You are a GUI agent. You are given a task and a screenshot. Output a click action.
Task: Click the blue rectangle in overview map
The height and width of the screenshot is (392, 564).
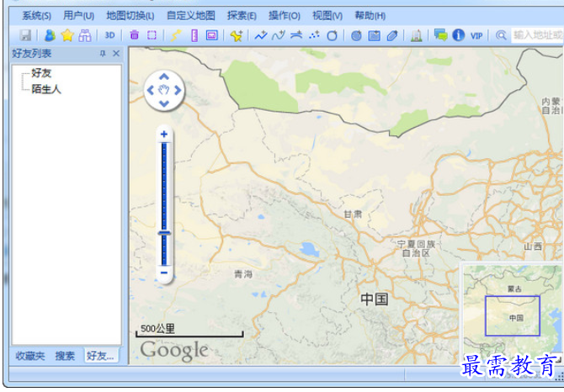(513, 315)
